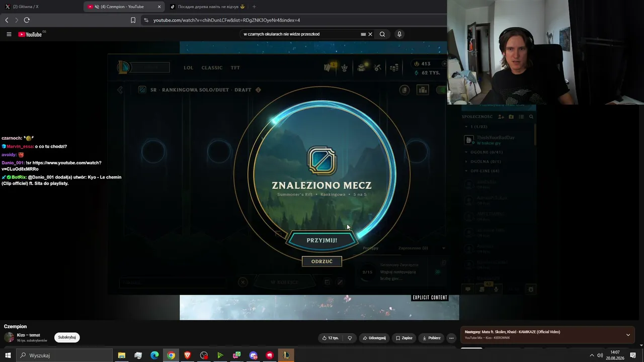This screenshot has width=644, height=362.
Task: Open the friends list sort options
Action: 521,117
